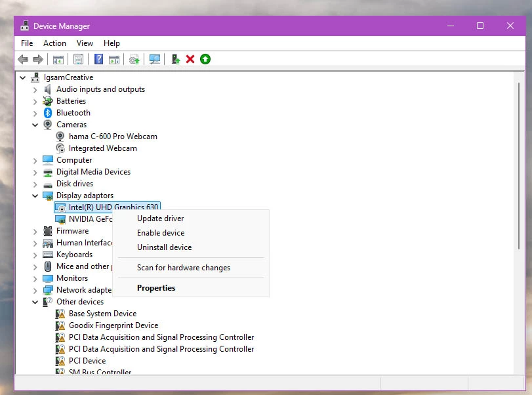This screenshot has height=395, width=532.
Task: Select Base System Device entry
Action: click(102, 314)
